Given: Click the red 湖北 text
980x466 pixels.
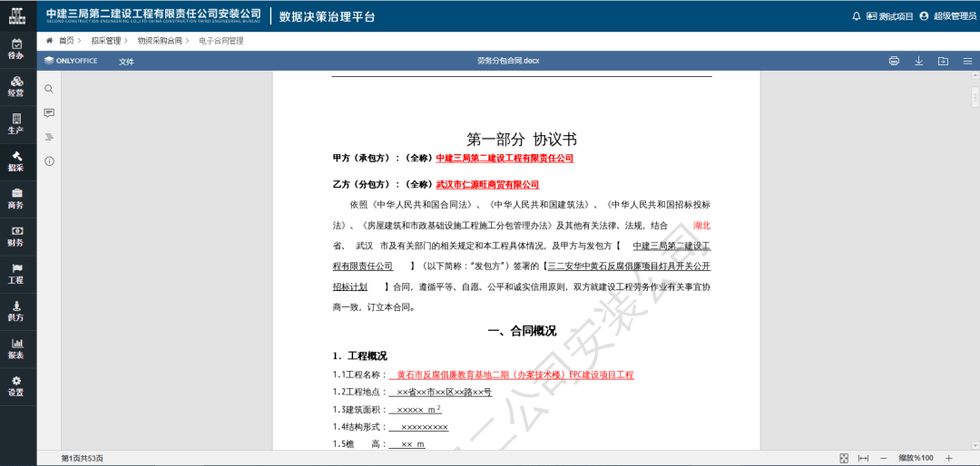Looking at the screenshot, I should pyautogui.click(x=701, y=225).
